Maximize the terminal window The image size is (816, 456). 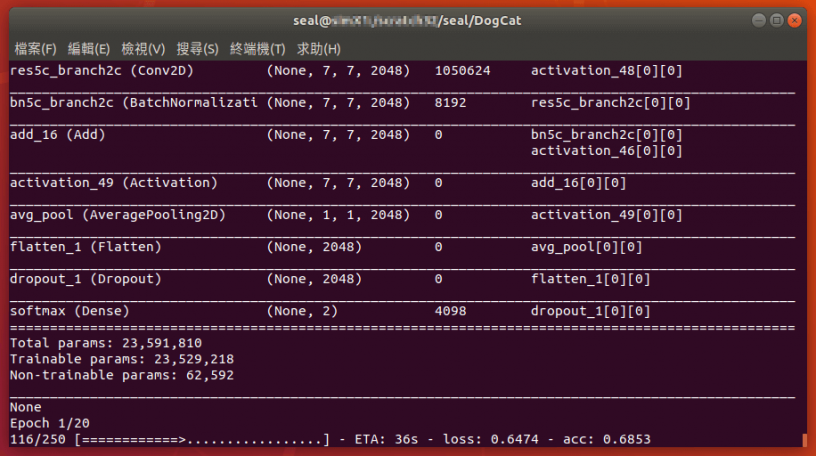click(x=776, y=20)
